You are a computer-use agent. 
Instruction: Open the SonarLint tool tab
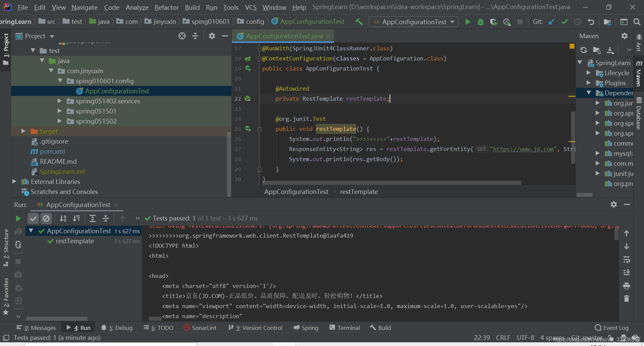(200, 328)
